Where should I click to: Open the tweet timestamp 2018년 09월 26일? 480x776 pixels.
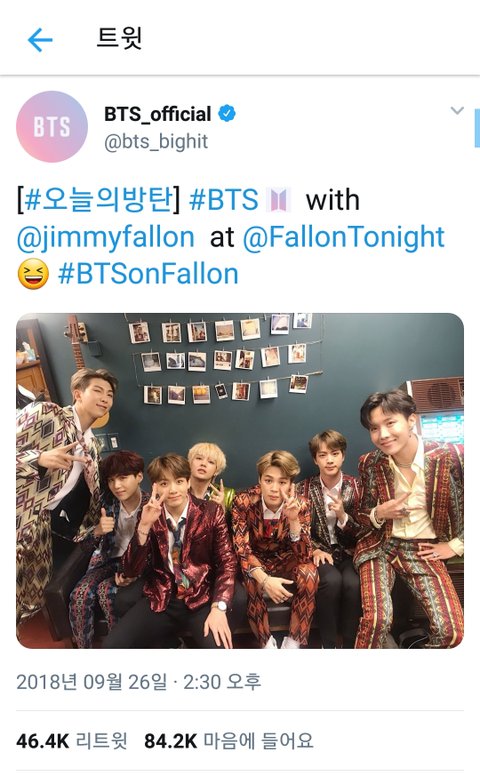tap(92, 682)
